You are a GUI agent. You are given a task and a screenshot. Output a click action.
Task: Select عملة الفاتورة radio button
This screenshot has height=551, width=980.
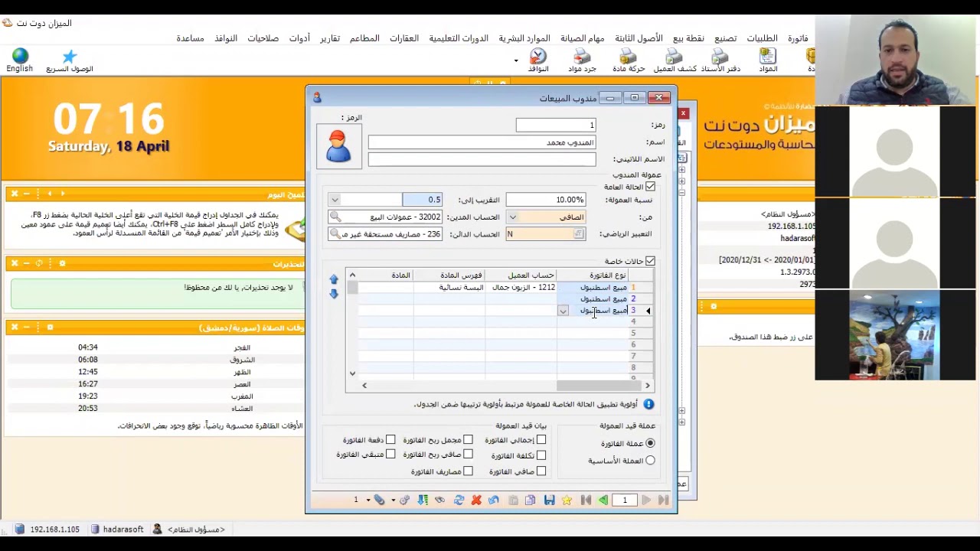point(650,443)
